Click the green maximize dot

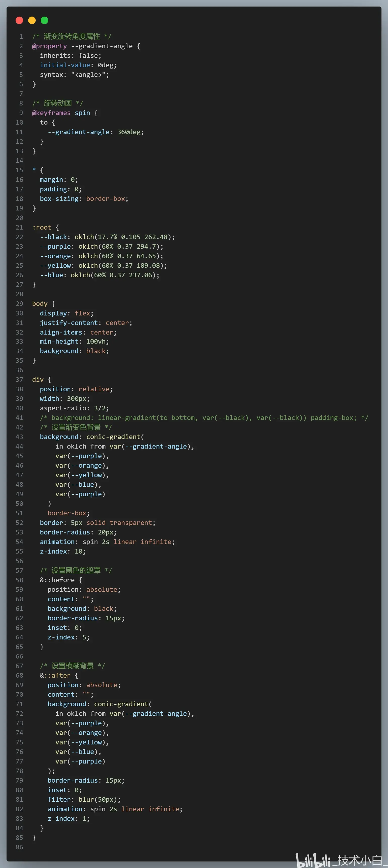point(44,21)
